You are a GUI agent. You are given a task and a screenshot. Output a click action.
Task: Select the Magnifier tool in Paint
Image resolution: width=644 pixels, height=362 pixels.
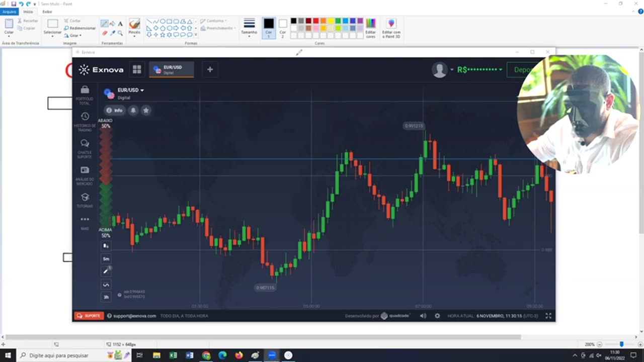pyautogui.click(x=120, y=33)
